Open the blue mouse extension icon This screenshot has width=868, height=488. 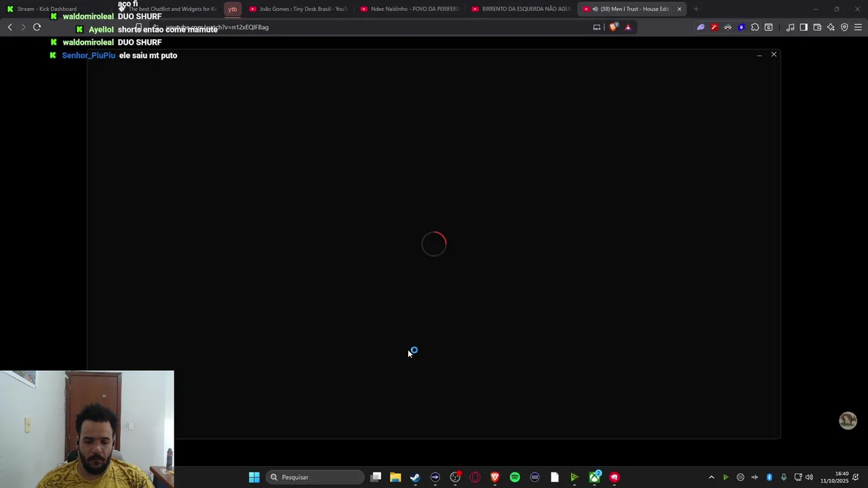[741, 27]
